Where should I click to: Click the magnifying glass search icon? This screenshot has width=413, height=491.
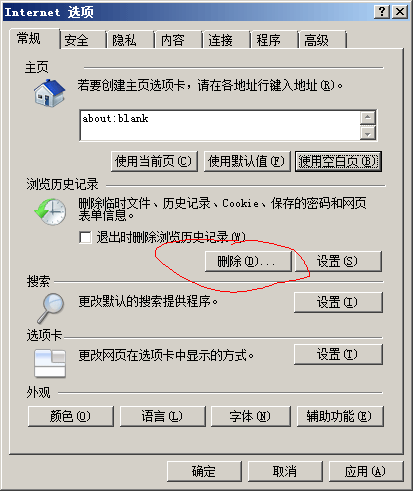[50, 308]
